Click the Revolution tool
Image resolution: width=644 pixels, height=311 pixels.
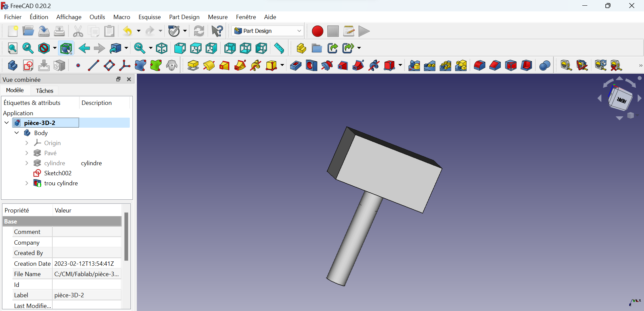[209, 66]
